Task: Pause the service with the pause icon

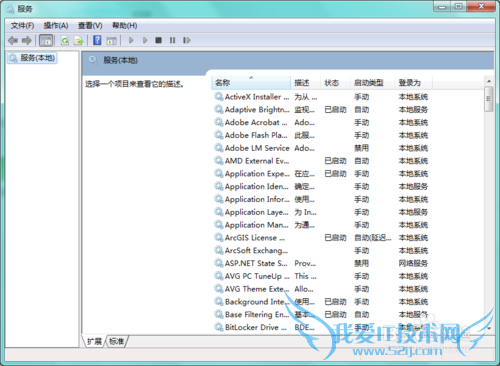Action: pyautogui.click(x=172, y=40)
